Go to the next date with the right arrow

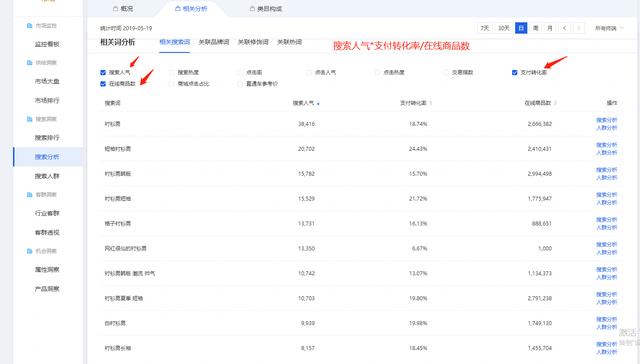(x=579, y=28)
